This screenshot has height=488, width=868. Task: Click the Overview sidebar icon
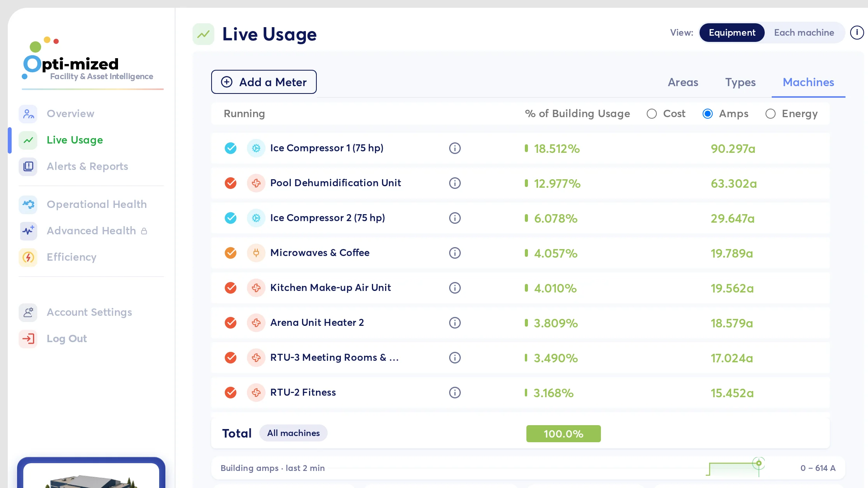pyautogui.click(x=28, y=114)
